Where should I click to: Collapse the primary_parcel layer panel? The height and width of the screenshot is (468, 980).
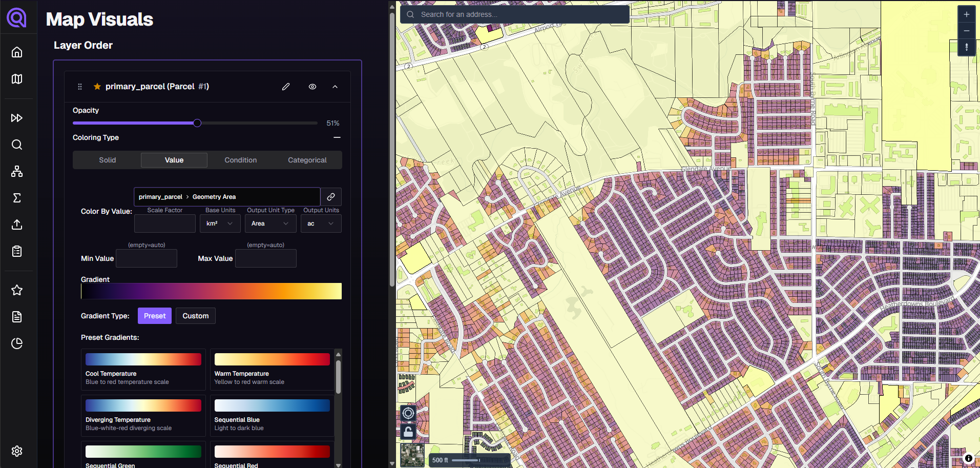335,87
